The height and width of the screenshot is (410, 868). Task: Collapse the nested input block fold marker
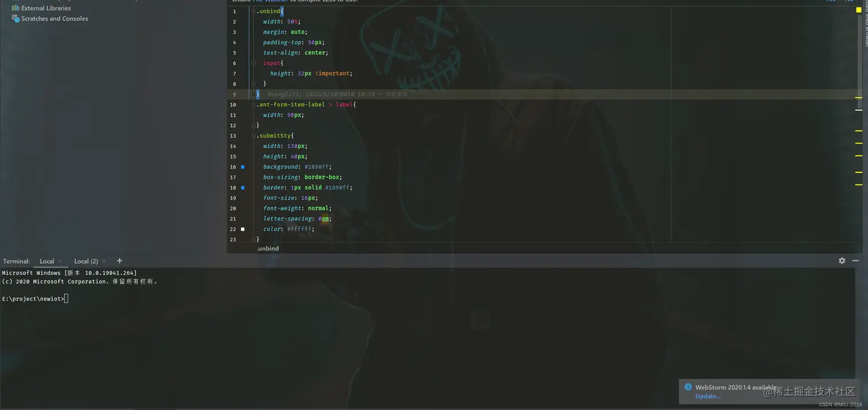pos(253,63)
